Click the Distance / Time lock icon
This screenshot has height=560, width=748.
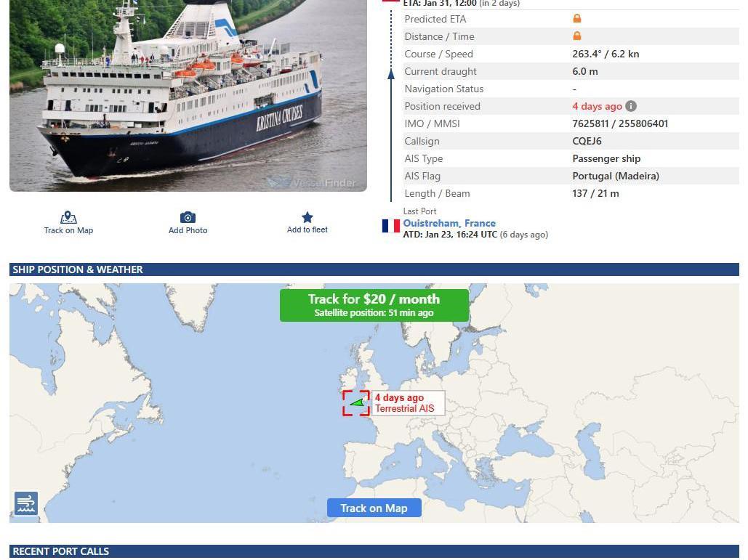pyautogui.click(x=576, y=36)
